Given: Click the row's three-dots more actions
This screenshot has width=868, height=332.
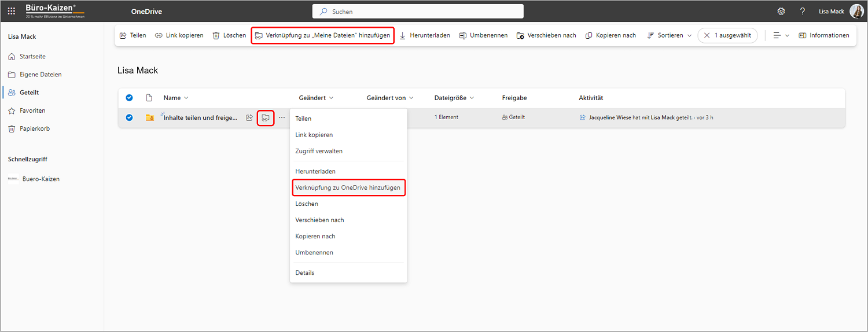Looking at the screenshot, I should pyautogui.click(x=282, y=117).
